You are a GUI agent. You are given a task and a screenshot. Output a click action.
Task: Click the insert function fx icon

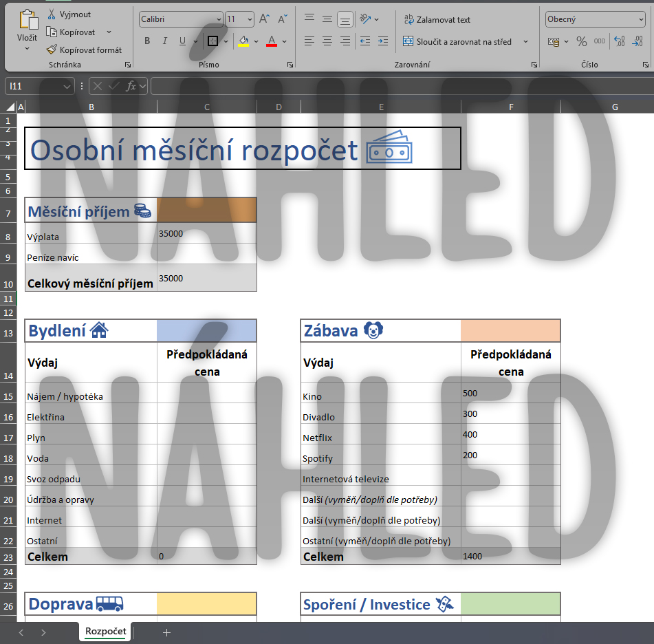(131, 86)
